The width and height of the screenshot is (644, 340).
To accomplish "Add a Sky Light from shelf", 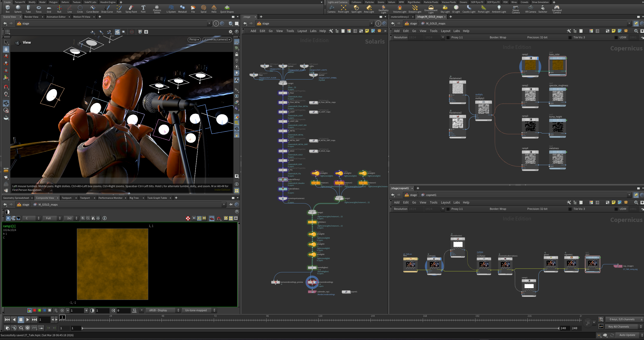I will (445, 9).
